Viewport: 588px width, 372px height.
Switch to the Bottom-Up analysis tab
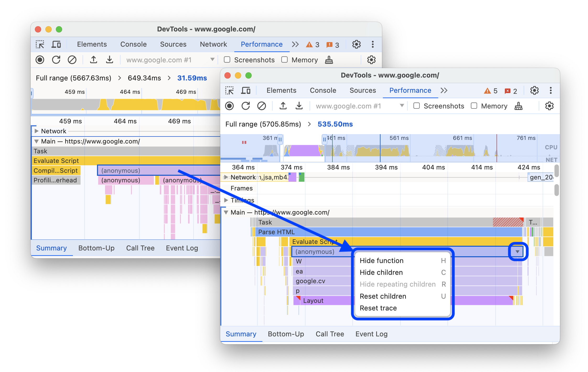[x=285, y=333]
